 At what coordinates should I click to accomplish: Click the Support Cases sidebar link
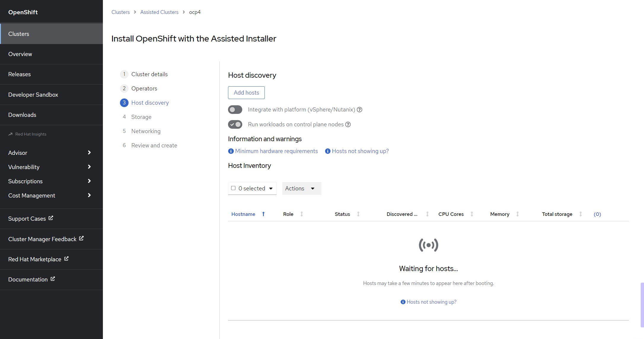(x=27, y=219)
